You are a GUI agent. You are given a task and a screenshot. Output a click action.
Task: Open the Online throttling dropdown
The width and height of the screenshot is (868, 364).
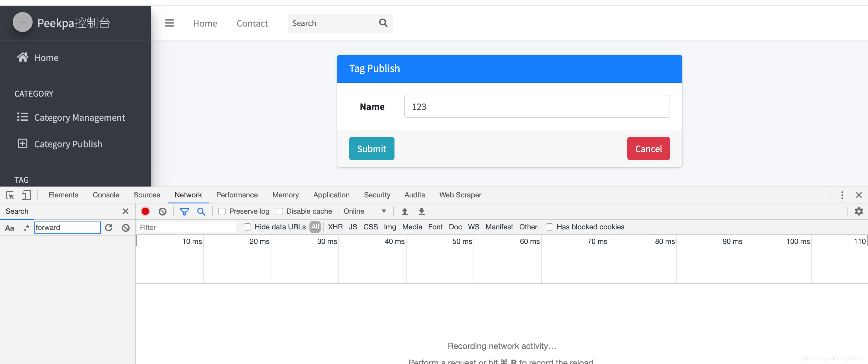click(x=364, y=211)
